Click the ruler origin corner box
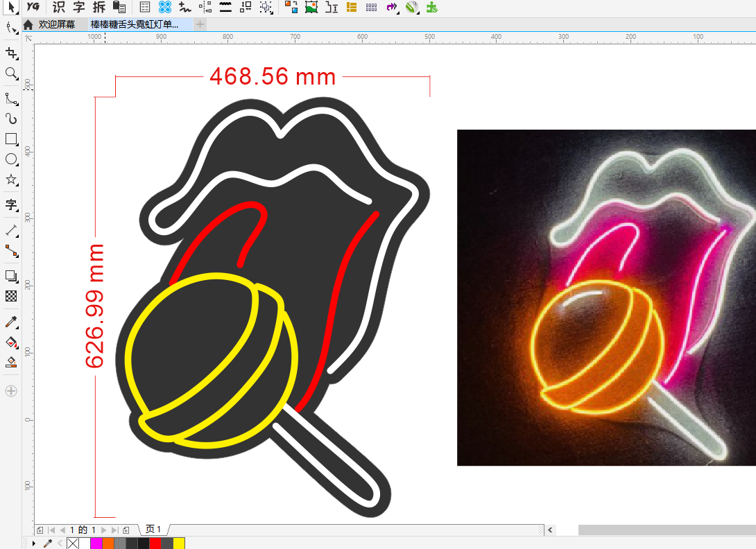The width and height of the screenshot is (756, 549). pyautogui.click(x=28, y=37)
